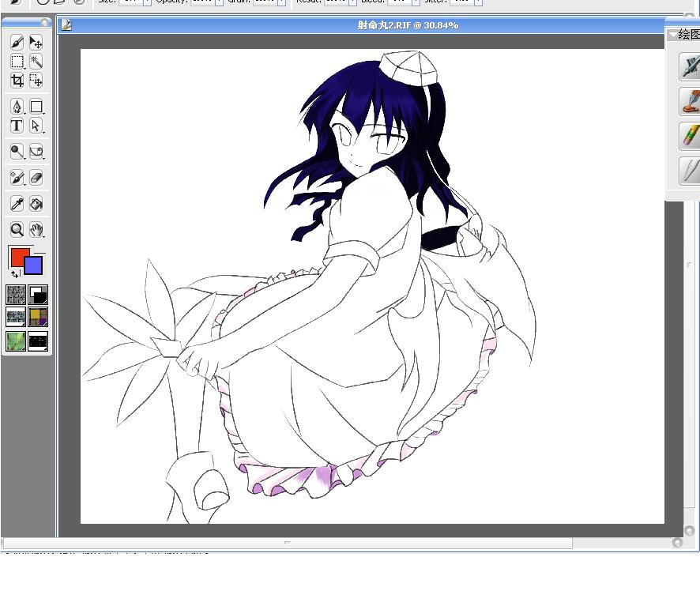Open the black nozzle selector
Viewport: 700px width, 606px height.
[38, 341]
